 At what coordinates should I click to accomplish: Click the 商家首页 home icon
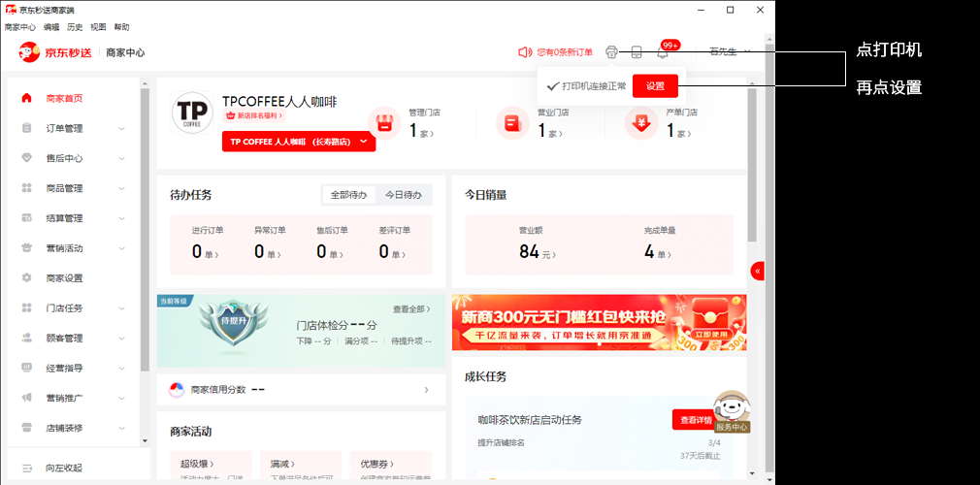(26, 98)
